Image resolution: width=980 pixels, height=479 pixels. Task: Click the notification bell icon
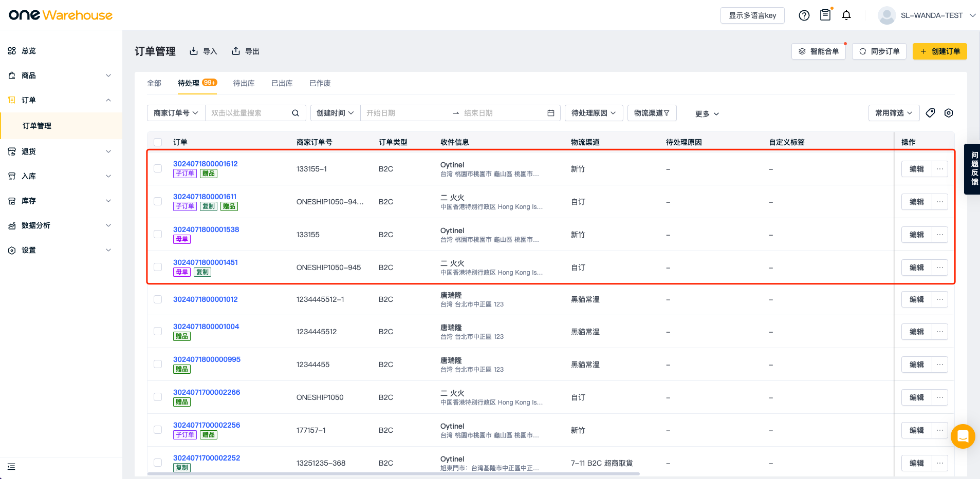(x=846, y=15)
